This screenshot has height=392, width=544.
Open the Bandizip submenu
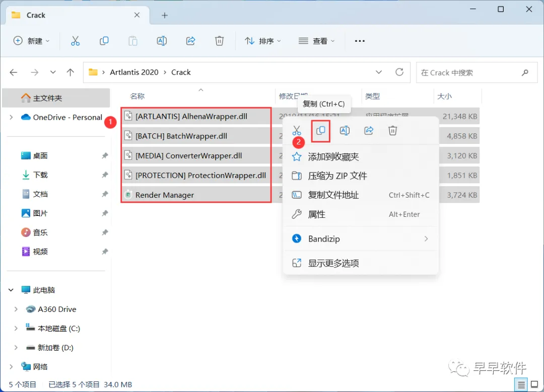[361, 239]
